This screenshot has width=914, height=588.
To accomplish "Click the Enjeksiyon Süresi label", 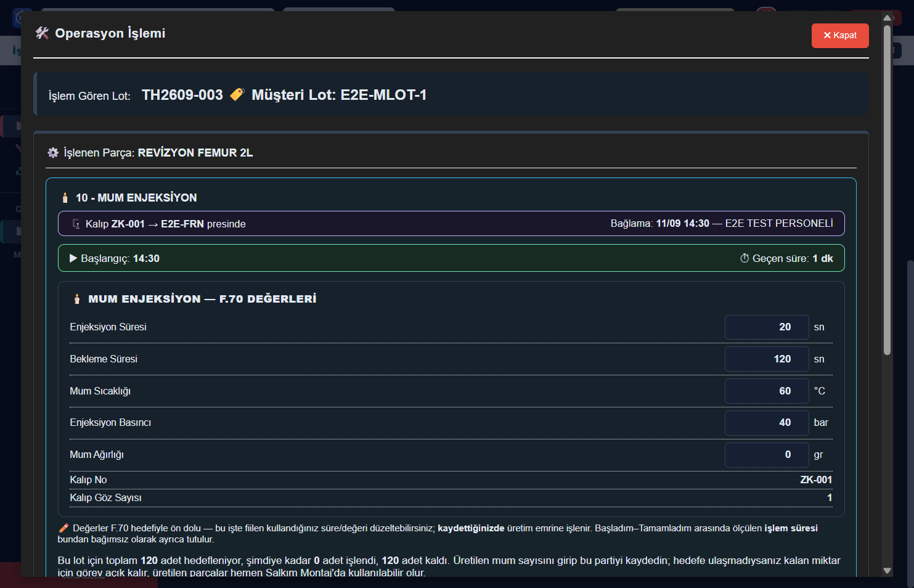I will pyautogui.click(x=108, y=327).
